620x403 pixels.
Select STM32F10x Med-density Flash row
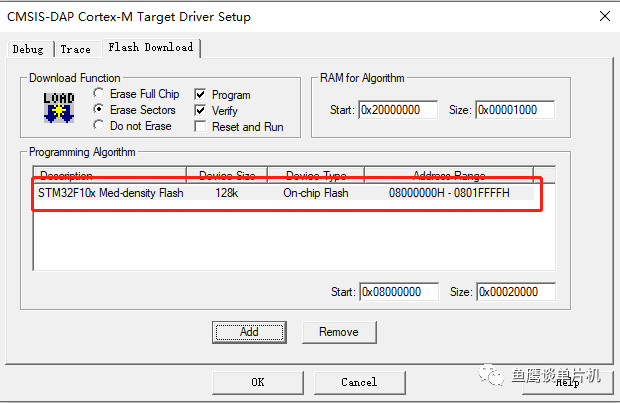[x=284, y=193]
